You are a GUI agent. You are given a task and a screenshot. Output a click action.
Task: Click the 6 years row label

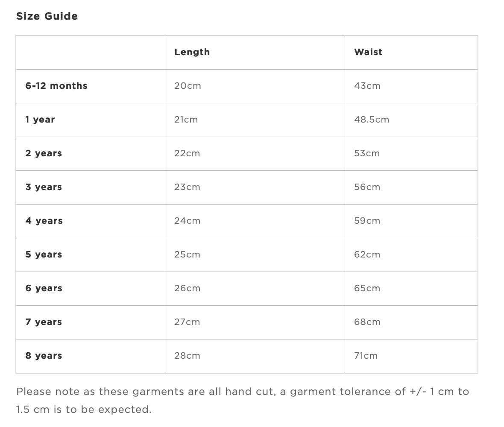(44, 288)
